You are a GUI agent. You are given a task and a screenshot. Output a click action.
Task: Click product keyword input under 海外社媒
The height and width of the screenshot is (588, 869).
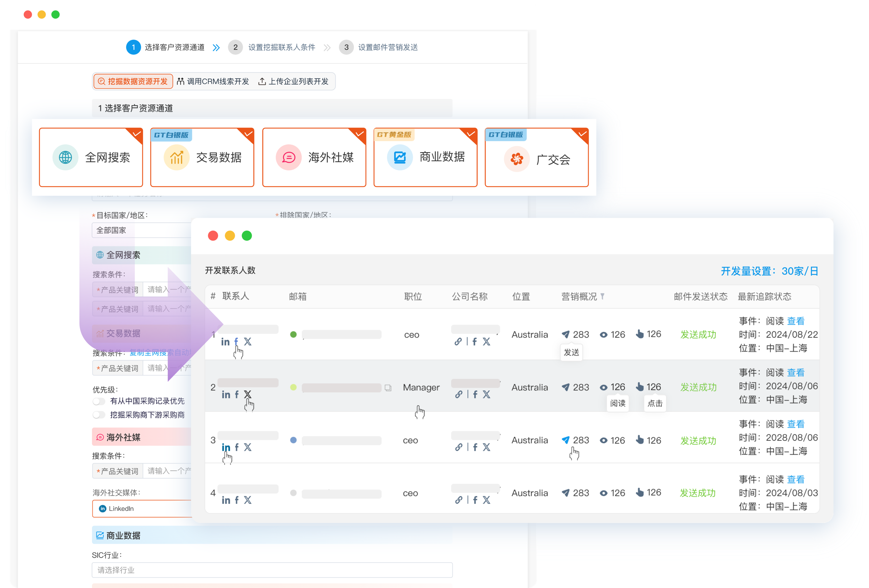tap(167, 471)
